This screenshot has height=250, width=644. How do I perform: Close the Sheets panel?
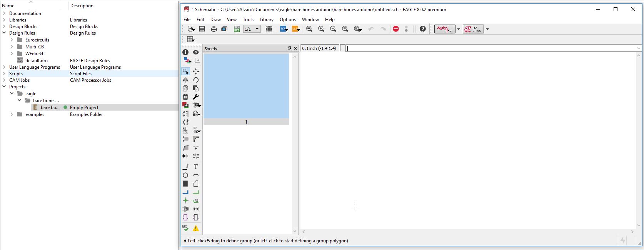tap(295, 48)
